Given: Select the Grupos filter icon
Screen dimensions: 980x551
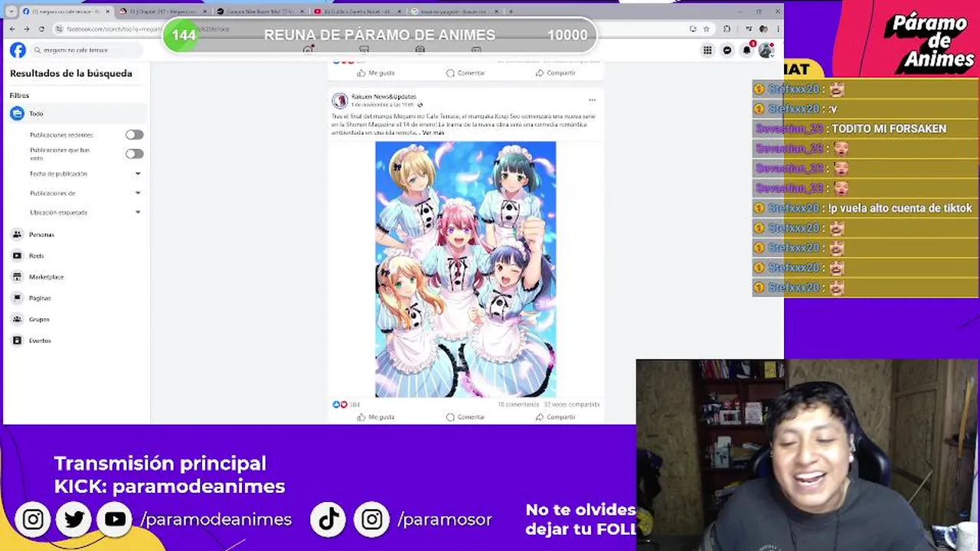Looking at the screenshot, I should [17, 319].
